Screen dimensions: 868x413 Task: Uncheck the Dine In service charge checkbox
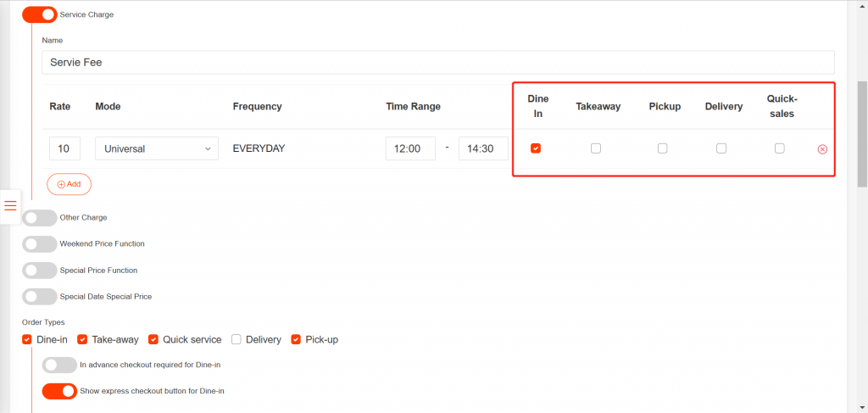536,148
